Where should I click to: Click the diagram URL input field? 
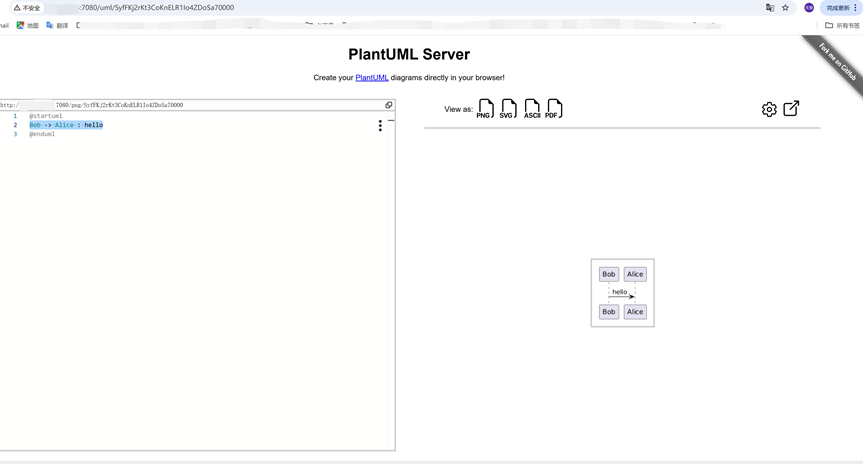[191, 105]
